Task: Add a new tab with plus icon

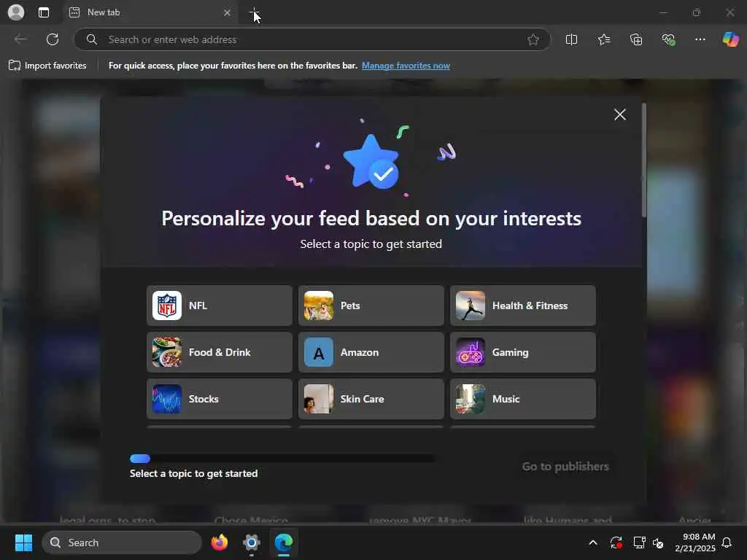Action: pyautogui.click(x=255, y=12)
